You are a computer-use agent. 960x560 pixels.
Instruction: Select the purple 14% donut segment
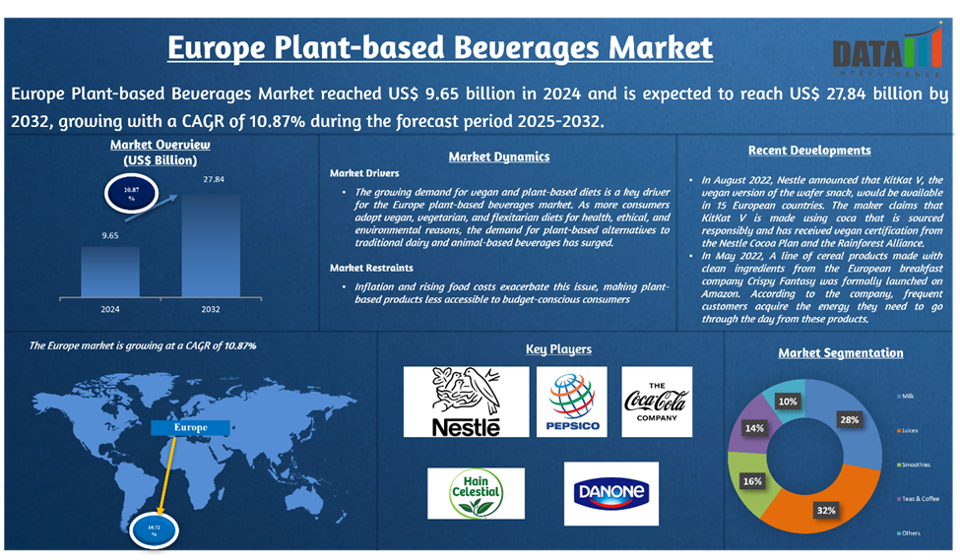coord(752,428)
